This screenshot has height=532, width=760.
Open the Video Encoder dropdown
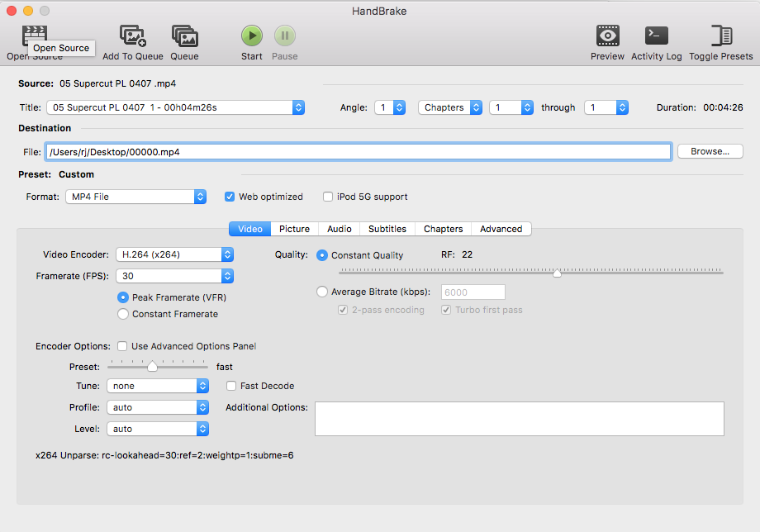174,254
